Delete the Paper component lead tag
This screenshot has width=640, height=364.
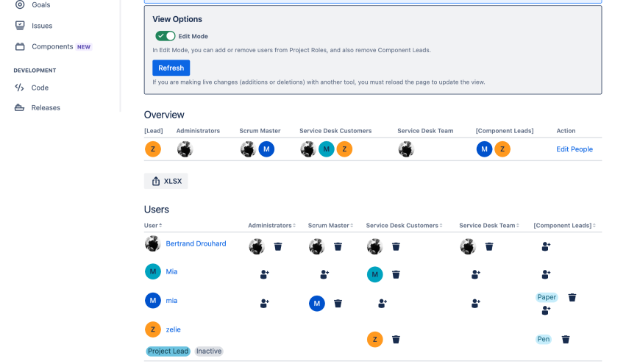(572, 297)
